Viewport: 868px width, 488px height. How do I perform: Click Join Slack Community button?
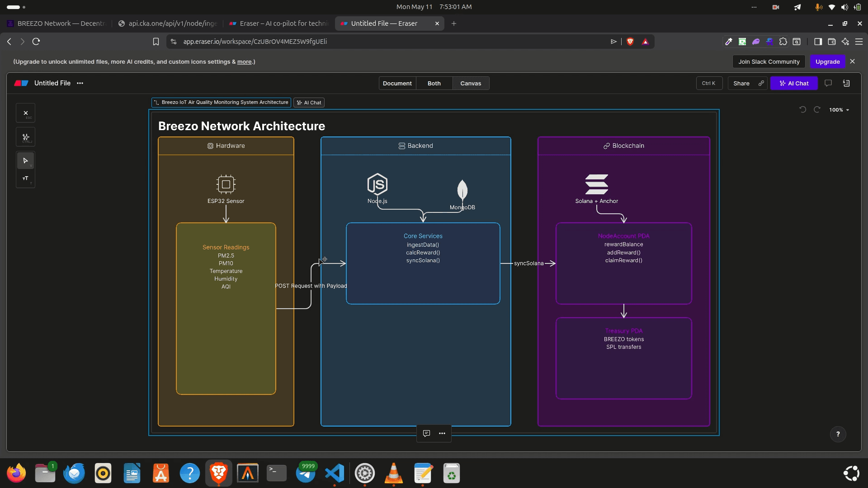[x=769, y=61]
